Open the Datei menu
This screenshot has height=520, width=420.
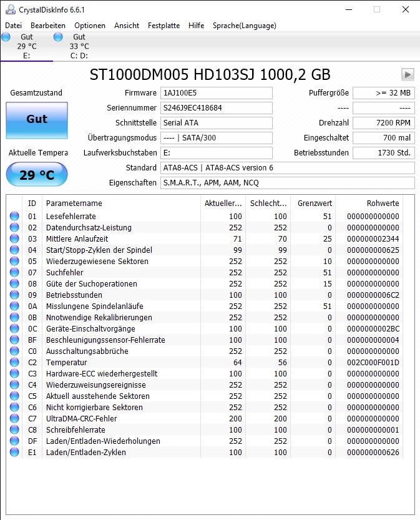tap(13, 26)
